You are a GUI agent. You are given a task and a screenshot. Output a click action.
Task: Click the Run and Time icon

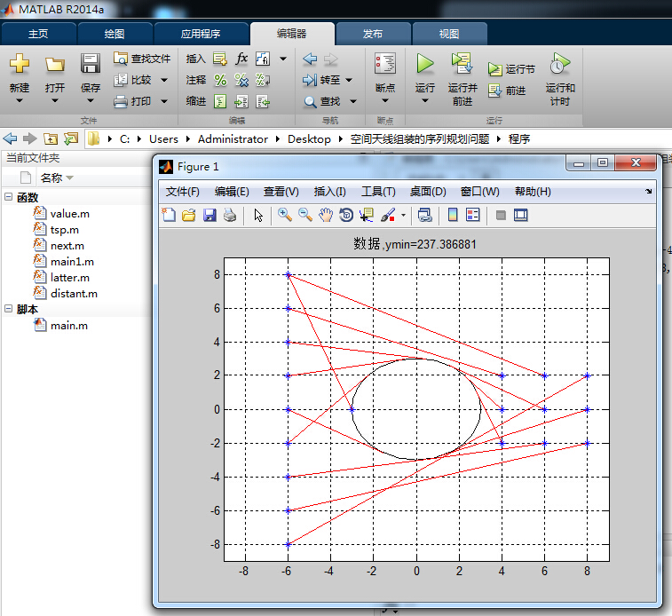coord(560,63)
